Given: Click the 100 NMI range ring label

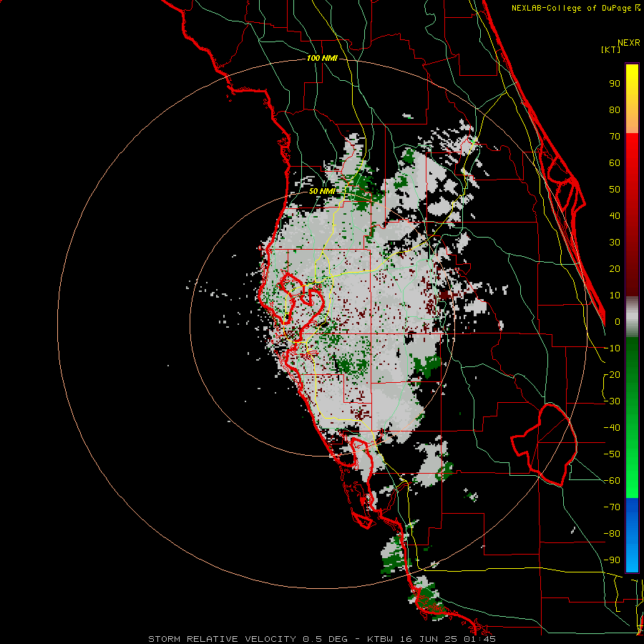Looking at the screenshot, I should click(x=322, y=59).
